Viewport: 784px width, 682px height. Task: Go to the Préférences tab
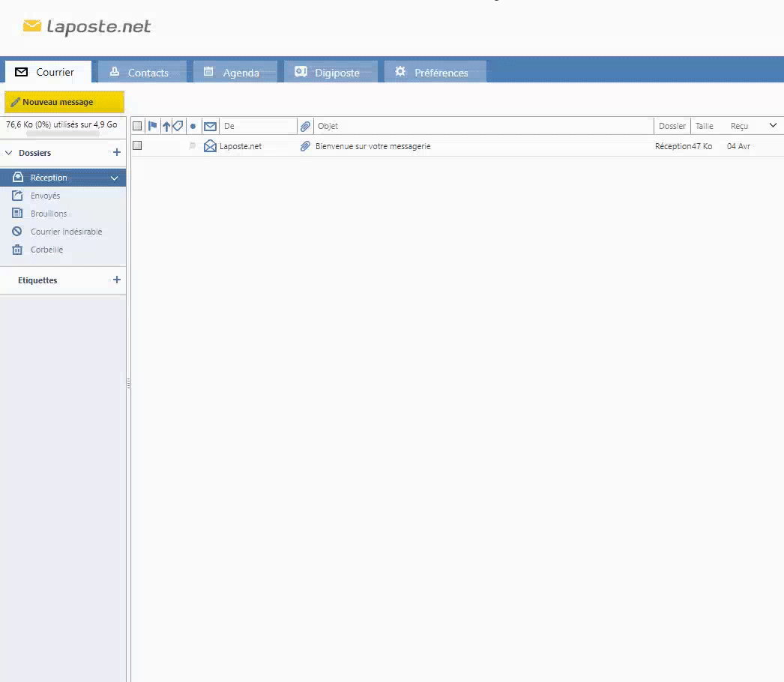click(x=435, y=73)
